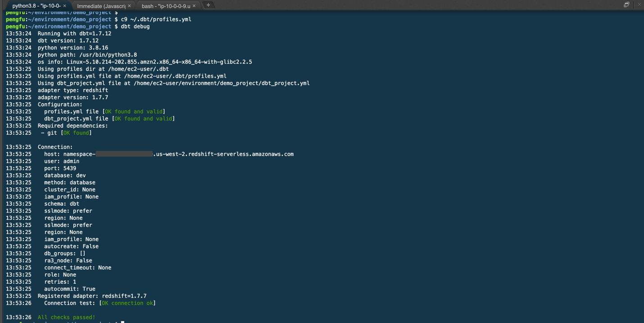Click the 'Using dbt_project.yml file at' line
Viewport: 644px width, 323px height.
pos(173,83)
